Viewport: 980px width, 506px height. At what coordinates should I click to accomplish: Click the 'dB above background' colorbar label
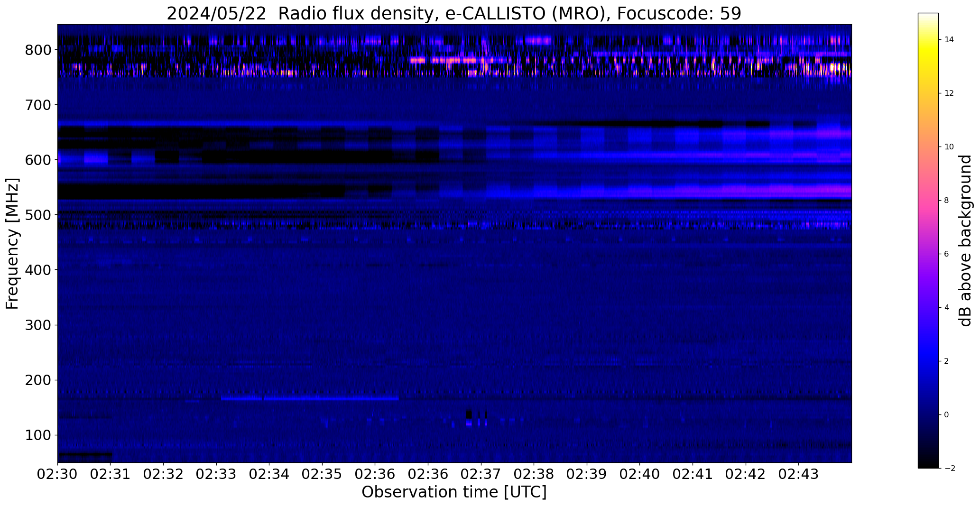[966, 240]
